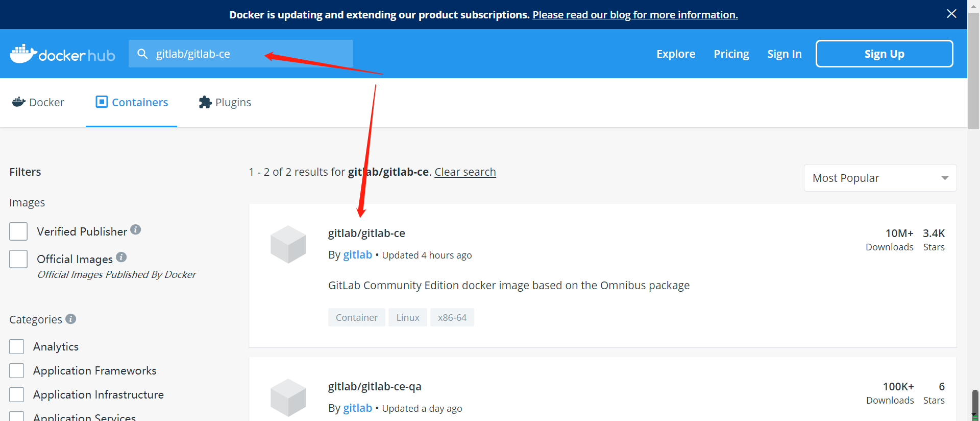Open the gitlab/gitlab-ce-qa cube image thumbnail
Viewport: 980px width, 421px height.
288,397
